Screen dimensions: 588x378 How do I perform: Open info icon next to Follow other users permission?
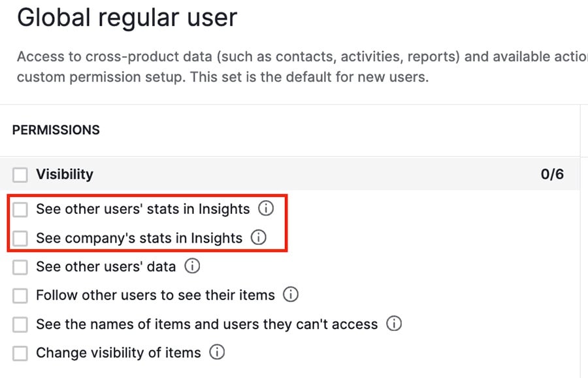click(289, 295)
